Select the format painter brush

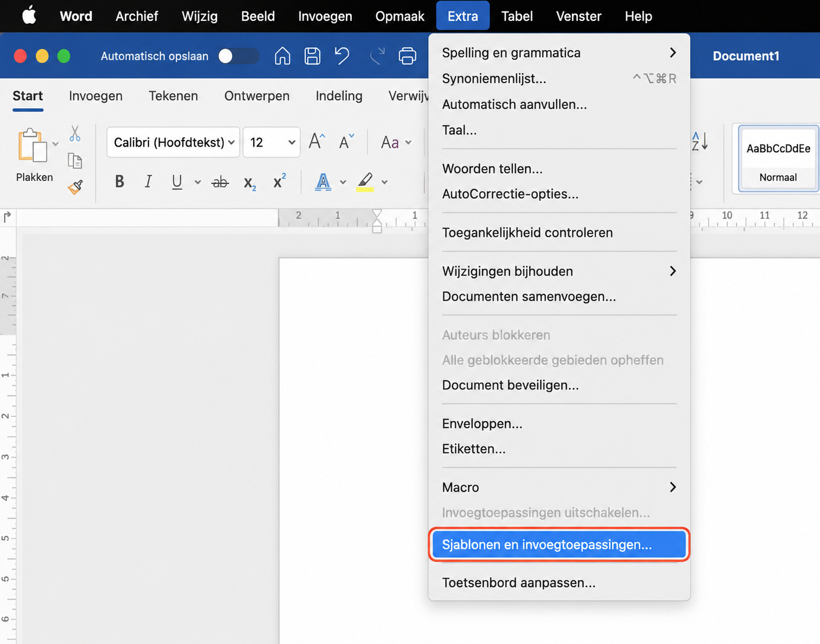[x=75, y=186]
